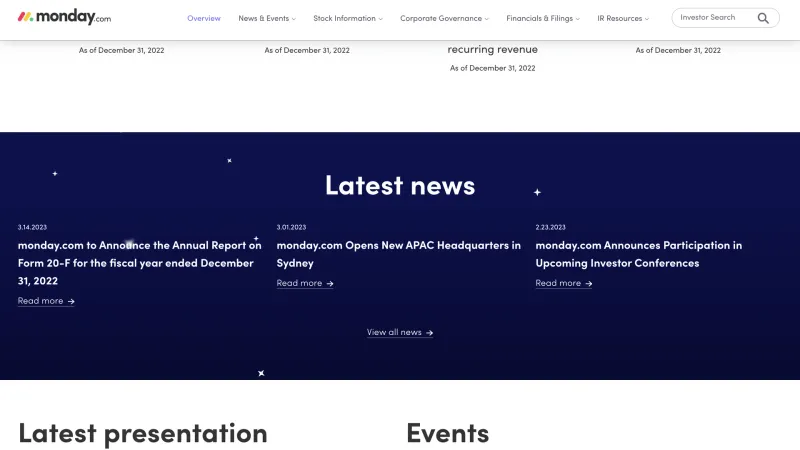Click the recurring revenue text
The image size is (800, 450).
click(492, 49)
